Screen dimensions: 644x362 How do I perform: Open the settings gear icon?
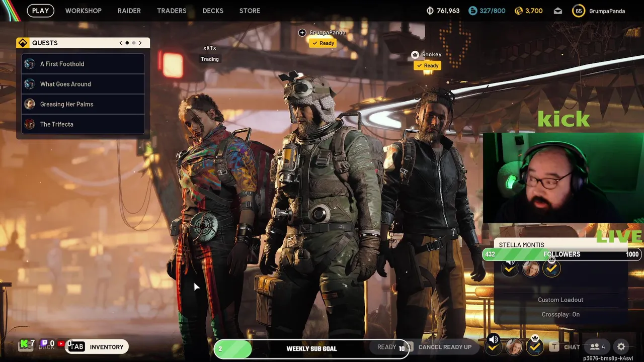621,347
